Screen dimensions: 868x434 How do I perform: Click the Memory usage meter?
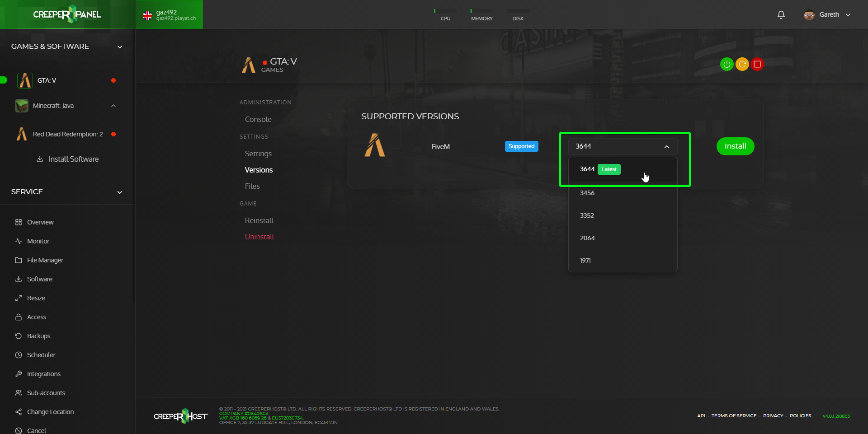click(481, 14)
